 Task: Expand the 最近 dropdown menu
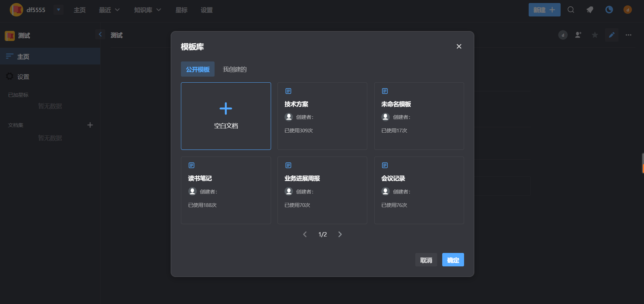click(x=109, y=10)
